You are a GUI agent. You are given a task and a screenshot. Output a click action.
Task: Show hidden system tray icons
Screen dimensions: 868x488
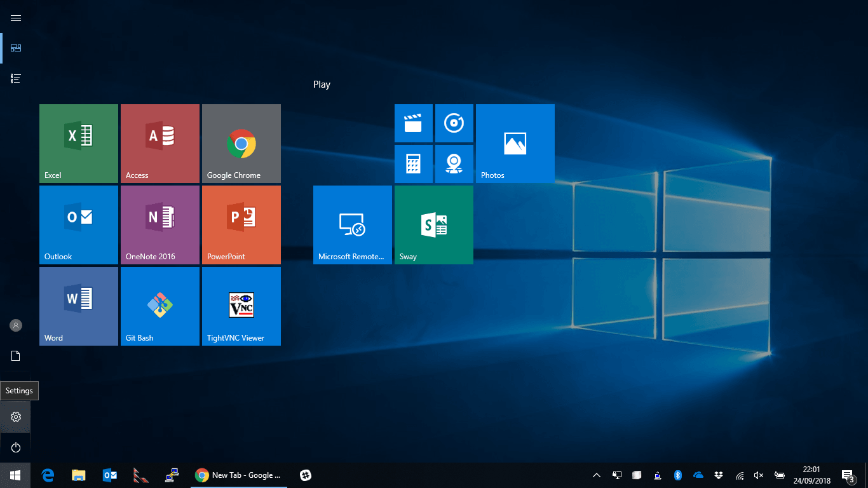[x=597, y=475]
